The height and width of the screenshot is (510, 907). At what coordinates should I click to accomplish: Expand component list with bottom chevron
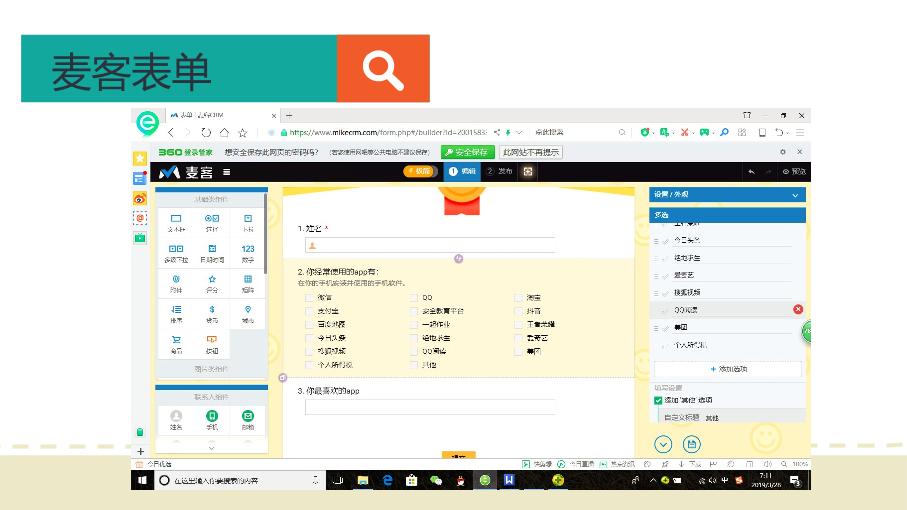coord(211,448)
